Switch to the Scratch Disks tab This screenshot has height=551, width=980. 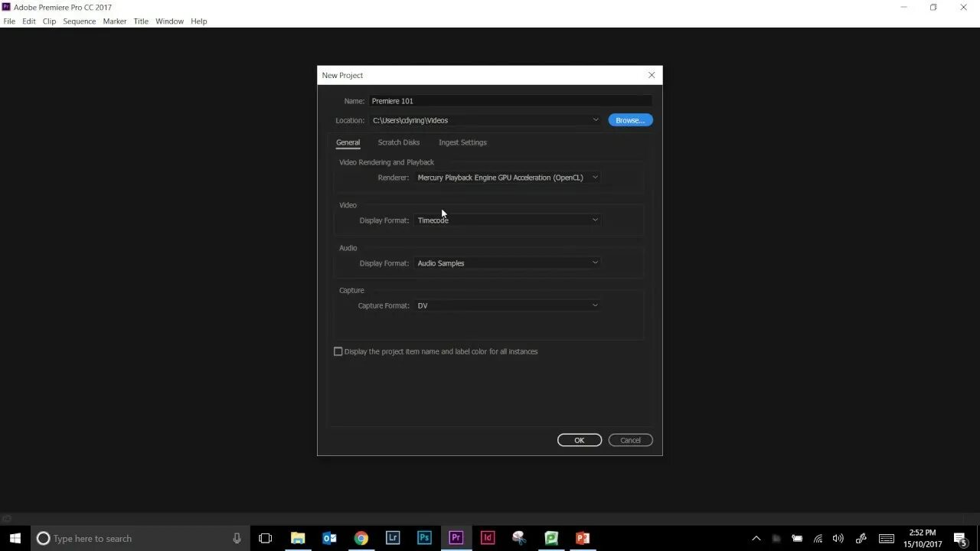[x=399, y=142]
